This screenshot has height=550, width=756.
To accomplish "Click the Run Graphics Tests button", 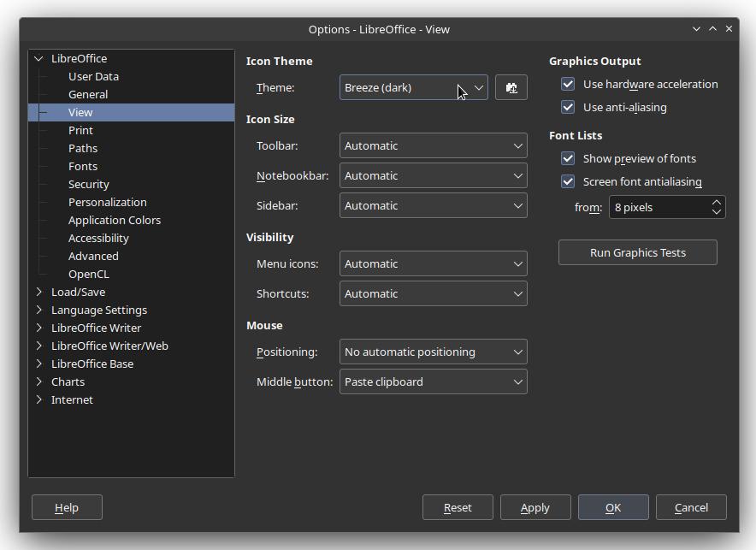I will [x=638, y=252].
